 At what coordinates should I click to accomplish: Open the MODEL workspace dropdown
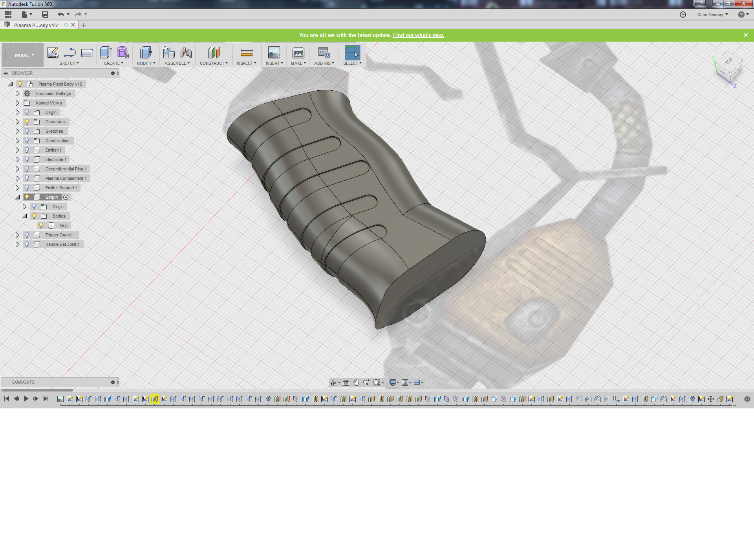pos(24,55)
